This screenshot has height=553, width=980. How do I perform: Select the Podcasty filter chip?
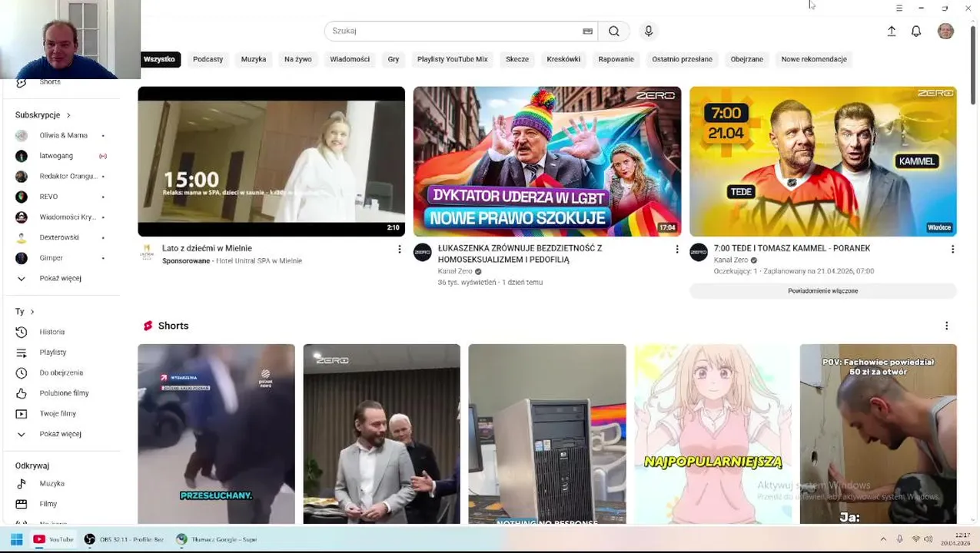pyautogui.click(x=208, y=59)
